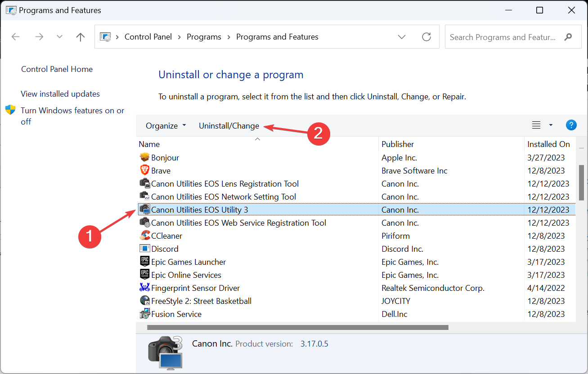This screenshot has width=588, height=374.
Task: Click the Fusion Service icon
Action: (144, 314)
